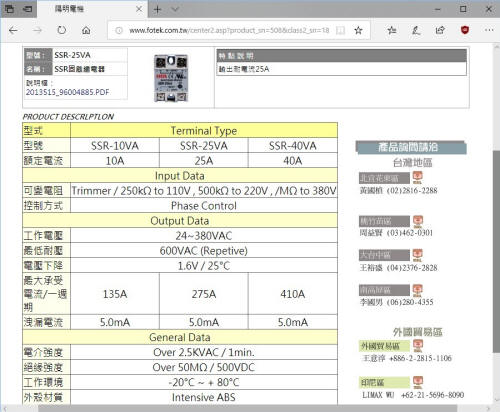Set tabs aside with title bar icon

coord(27,9)
